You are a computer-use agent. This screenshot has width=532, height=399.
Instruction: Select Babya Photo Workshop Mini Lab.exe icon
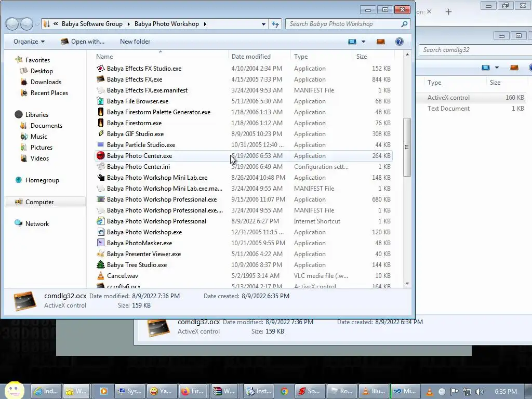coord(100,178)
